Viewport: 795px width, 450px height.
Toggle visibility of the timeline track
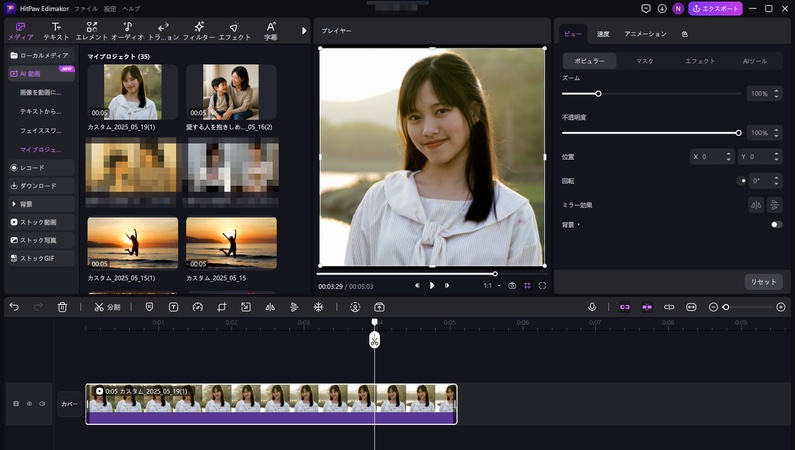29,404
